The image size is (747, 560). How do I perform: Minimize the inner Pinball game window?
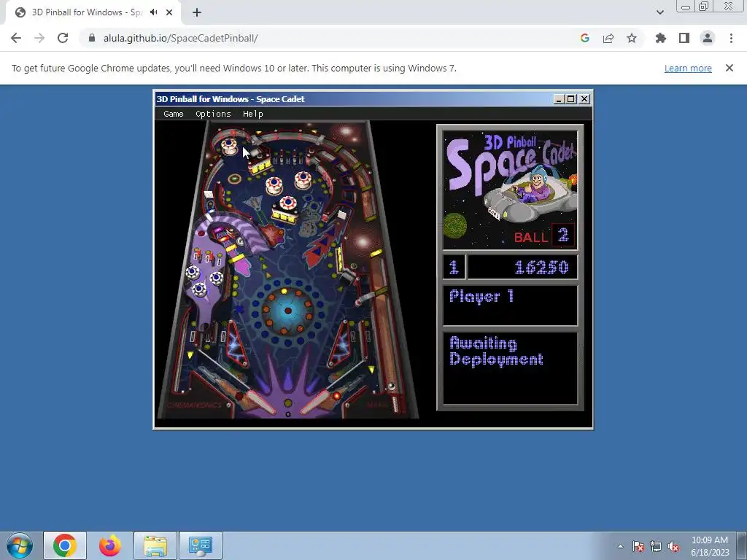[559, 99]
